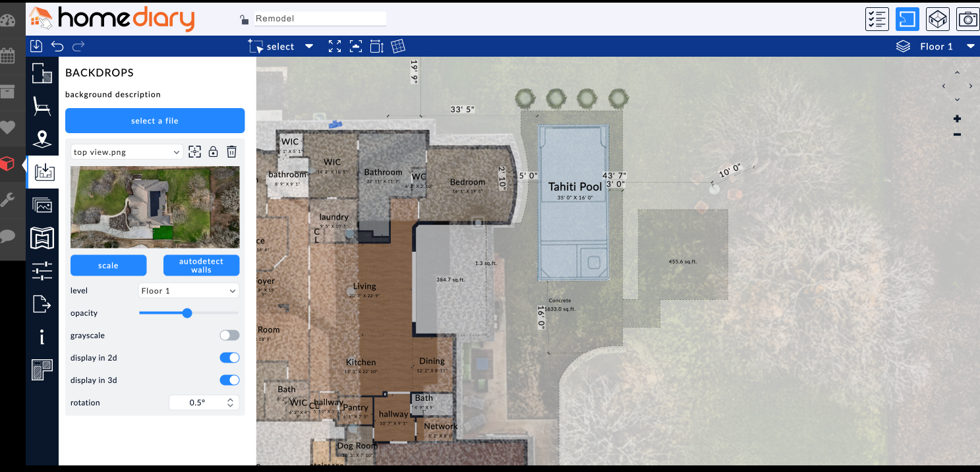Click the undo arrow in toolbar
The width and height of the screenshot is (980, 472).
[57, 46]
